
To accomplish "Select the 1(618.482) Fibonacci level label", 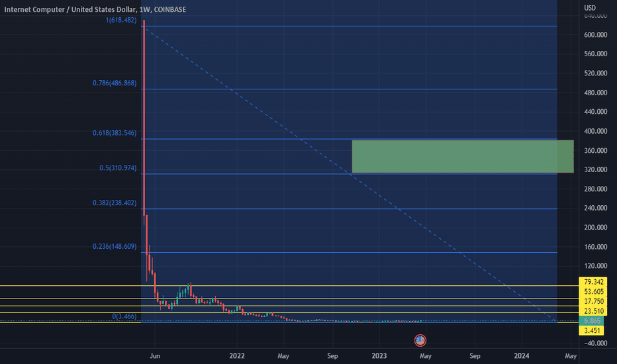I will pos(121,20).
